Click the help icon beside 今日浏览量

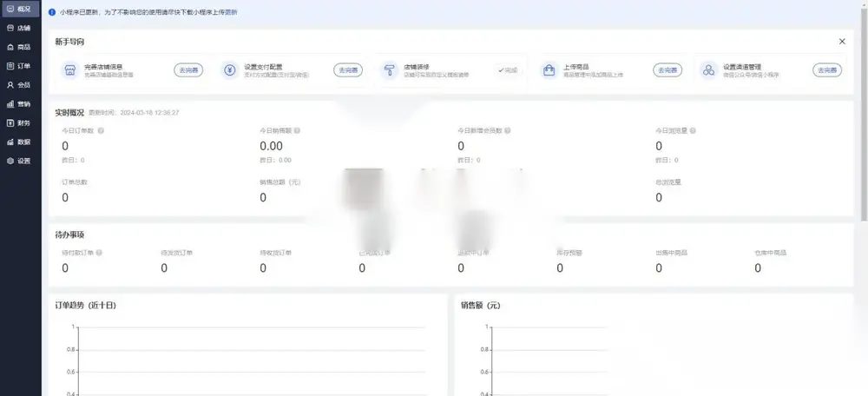[693, 131]
